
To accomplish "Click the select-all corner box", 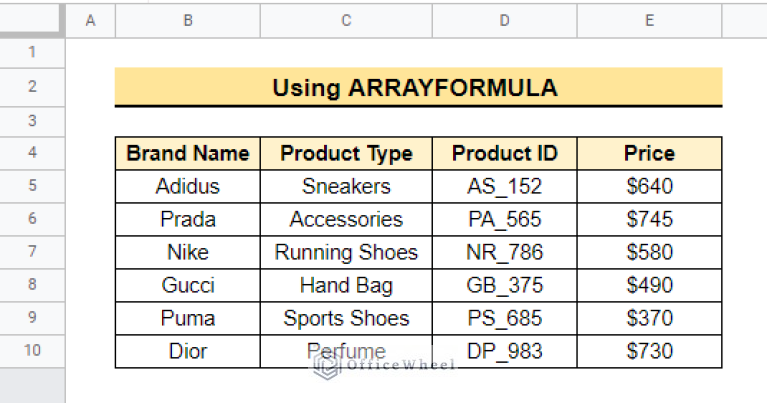I will (32, 20).
